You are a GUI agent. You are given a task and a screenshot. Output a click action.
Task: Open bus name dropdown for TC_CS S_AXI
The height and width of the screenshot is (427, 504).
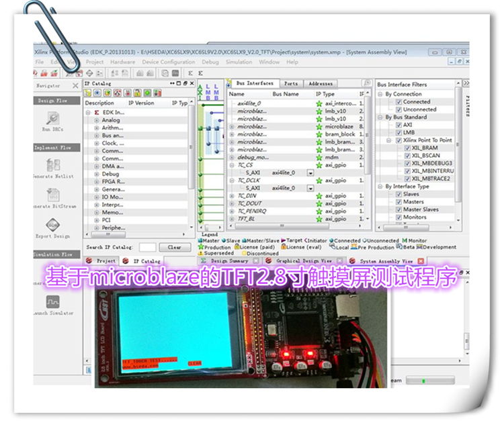coord(310,173)
